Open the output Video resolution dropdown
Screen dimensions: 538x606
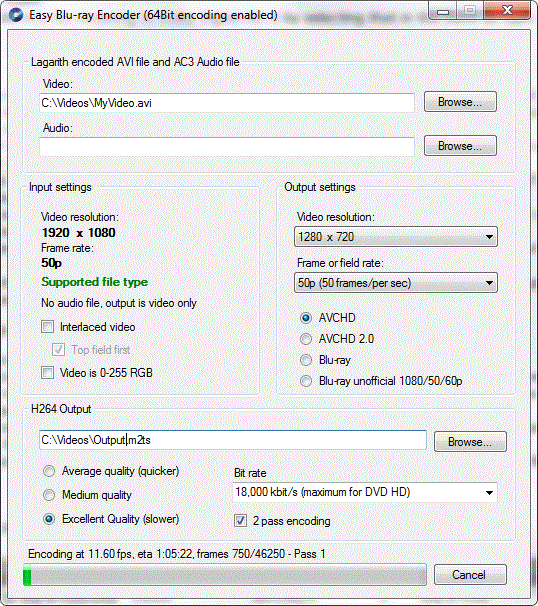[x=396, y=237]
